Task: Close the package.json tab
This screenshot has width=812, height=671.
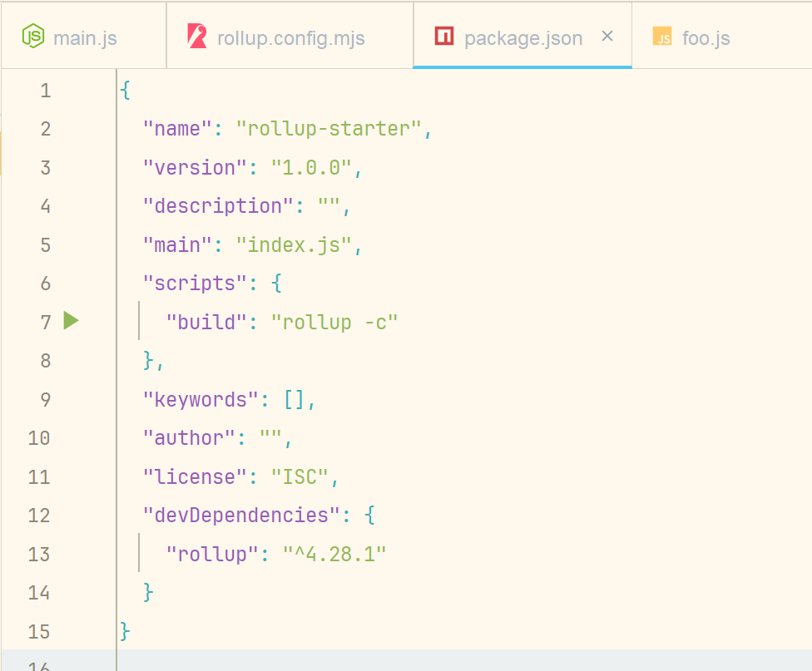Action: pyautogui.click(x=607, y=36)
